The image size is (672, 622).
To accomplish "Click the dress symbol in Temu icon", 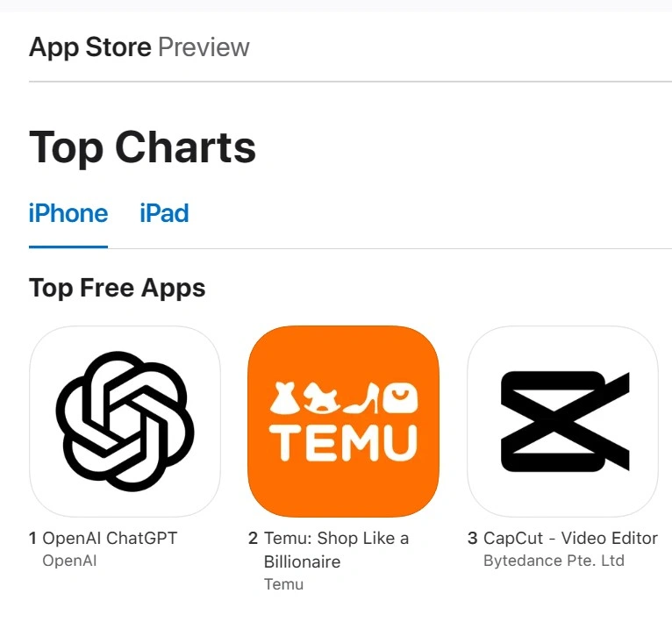I will (x=284, y=398).
